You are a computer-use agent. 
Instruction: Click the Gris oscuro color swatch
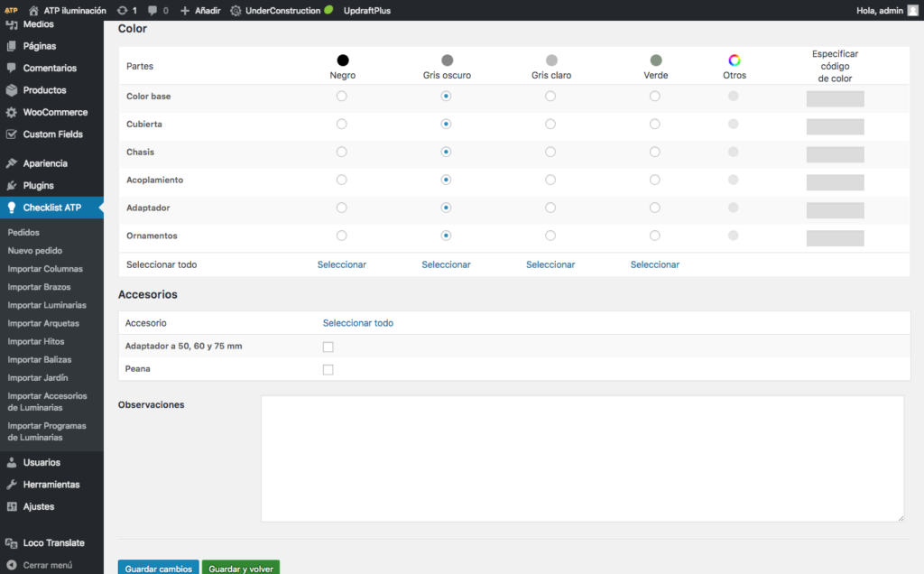pyautogui.click(x=448, y=60)
